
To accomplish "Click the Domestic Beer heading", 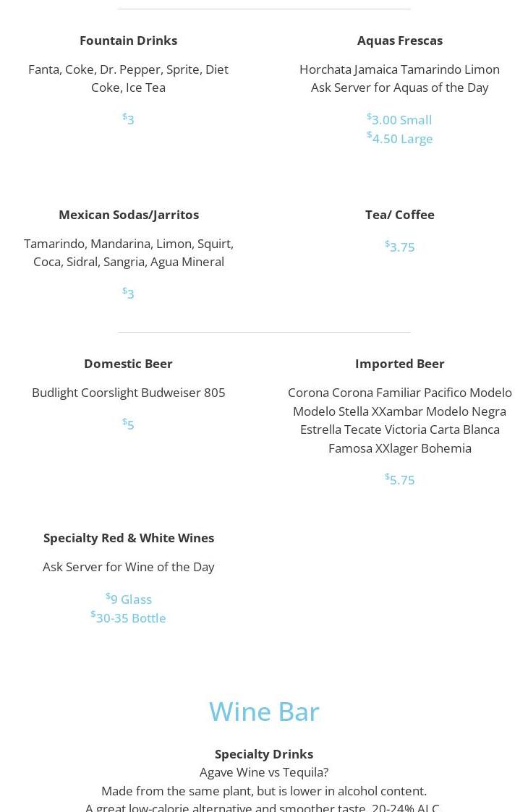I will click(x=128, y=364).
